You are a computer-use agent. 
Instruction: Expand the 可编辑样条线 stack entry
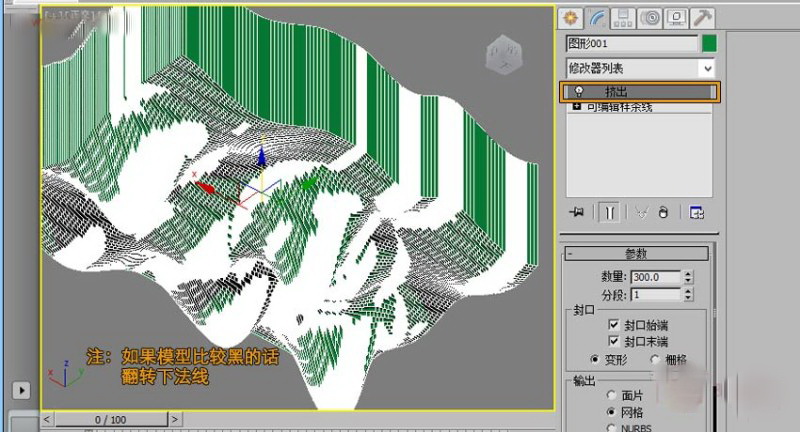pyautogui.click(x=576, y=106)
